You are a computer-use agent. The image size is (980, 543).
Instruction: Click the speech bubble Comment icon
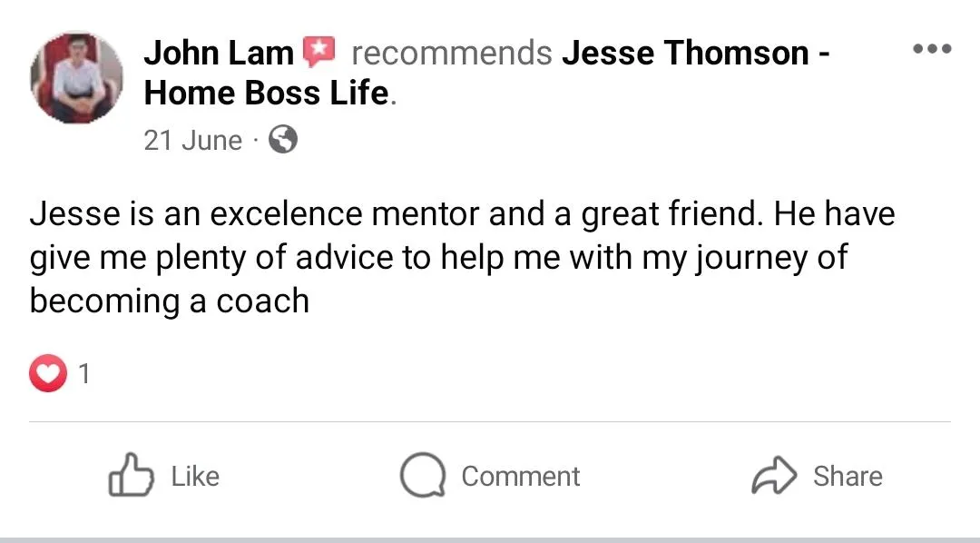[x=423, y=476]
